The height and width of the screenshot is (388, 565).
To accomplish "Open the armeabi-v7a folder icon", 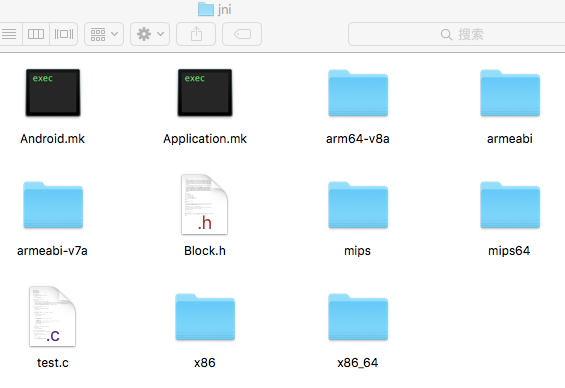I will pyautogui.click(x=53, y=205).
